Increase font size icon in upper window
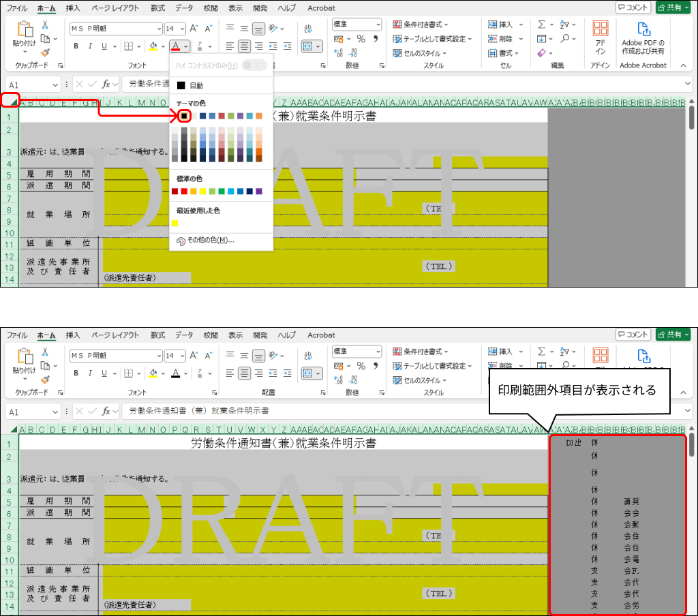 (x=194, y=29)
